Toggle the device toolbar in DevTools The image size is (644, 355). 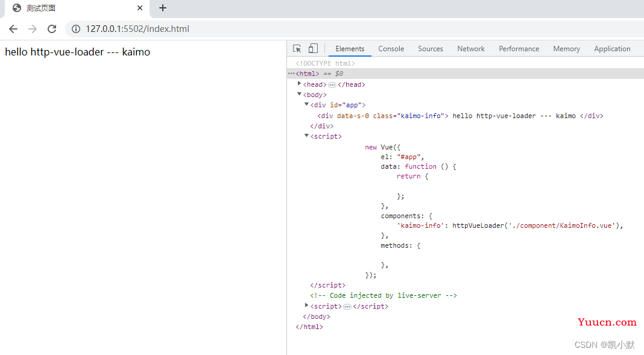(x=313, y=48)
